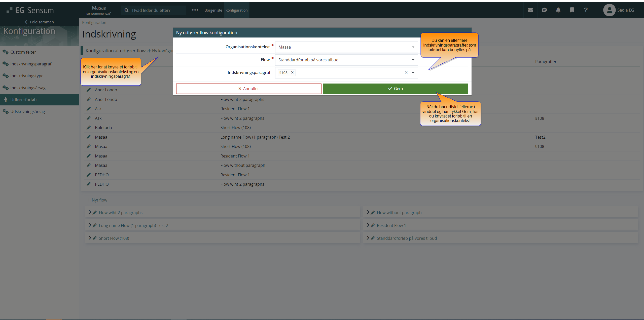This screenshot has height=320, width=644.
Task: Edit the Boletaria row pencil icon
Action: pyautogui.click(x=89, y=128)
